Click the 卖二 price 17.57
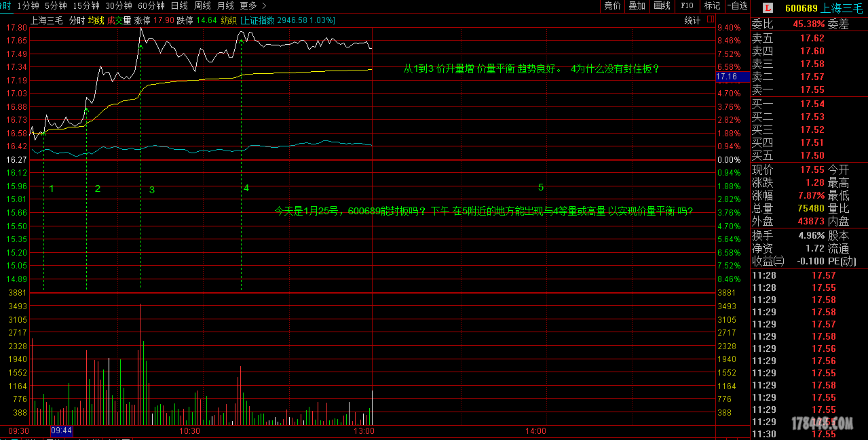This screenshot has width=868, height=440. coord(812,77)
